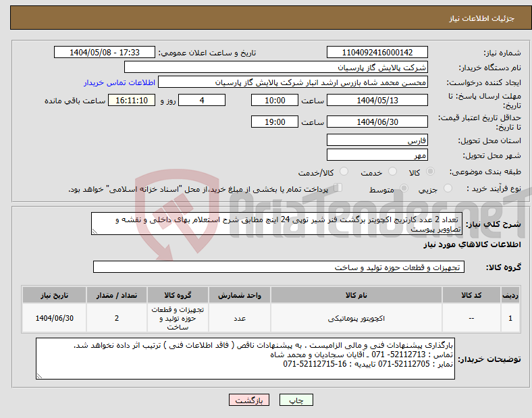Click the item name cell اکچویتور پنوماتیکی
Image resolution: width=532 pixels, height=418 pixels.
(356, 318)
